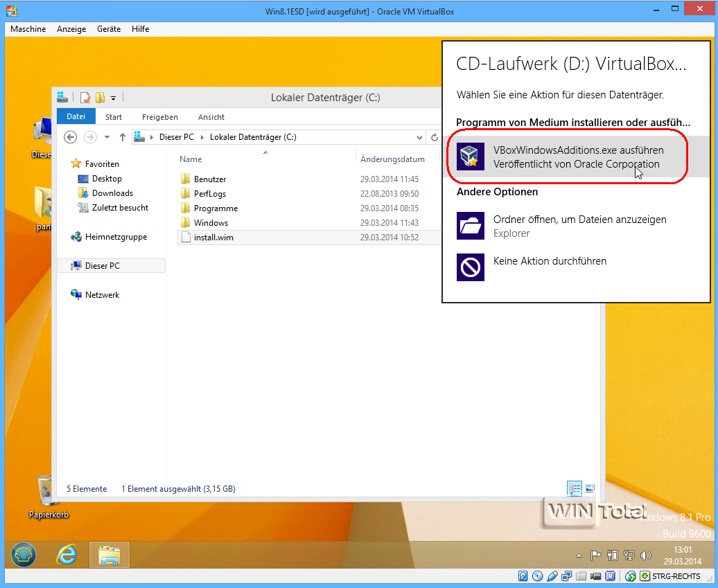Click the no-action prohibited sign icon
718x588 pixels.
tap(471, 267)
